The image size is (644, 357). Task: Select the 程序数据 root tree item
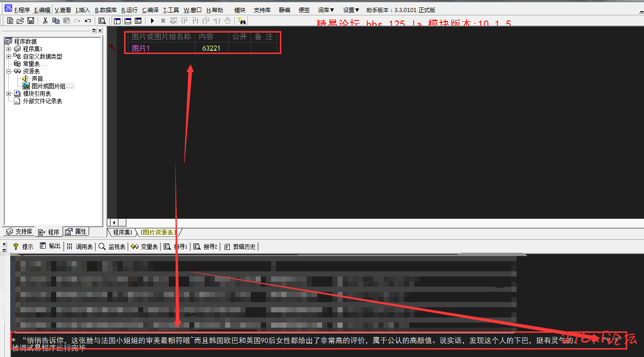[25, 41]
